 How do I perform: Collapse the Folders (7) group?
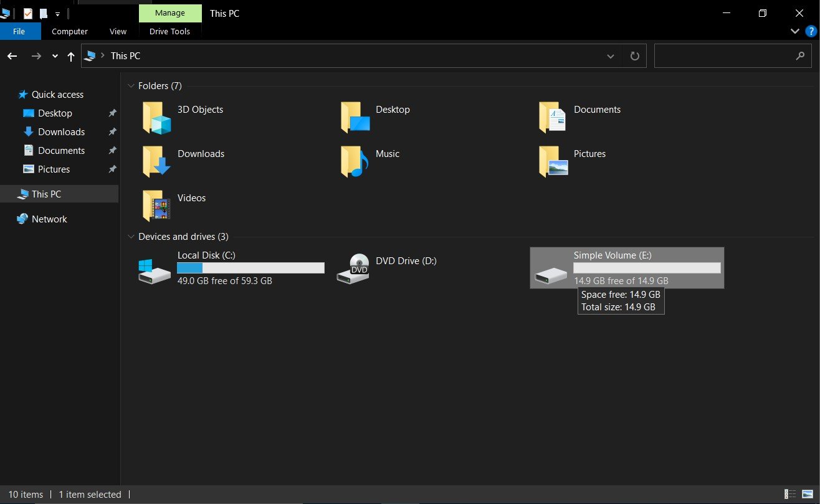pos(131,86)
